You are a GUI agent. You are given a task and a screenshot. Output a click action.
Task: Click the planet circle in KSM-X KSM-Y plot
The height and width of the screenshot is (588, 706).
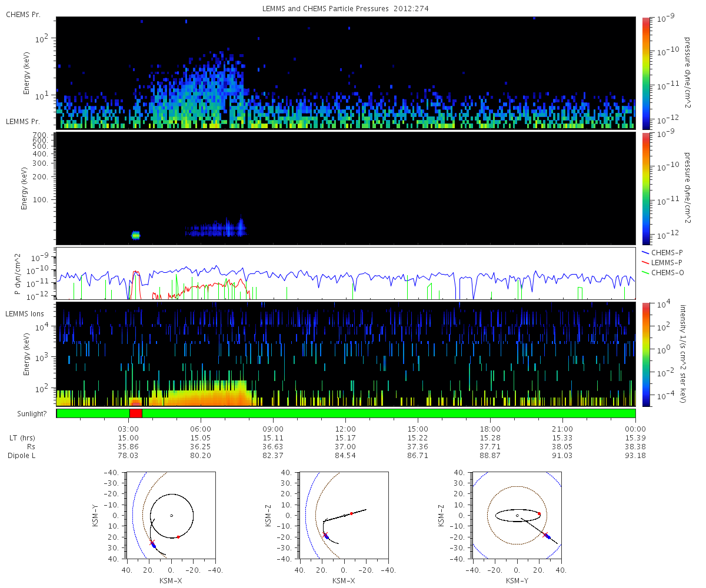[171, 516]
